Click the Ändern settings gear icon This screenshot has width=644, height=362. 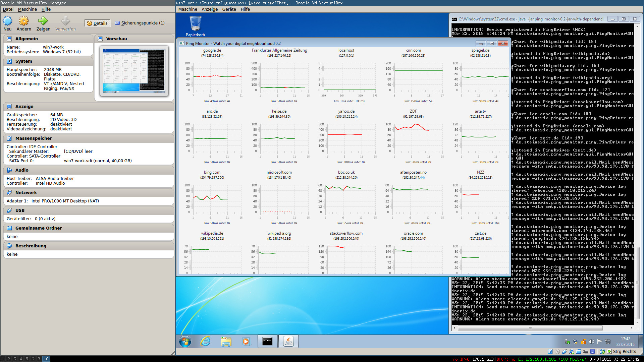coord(23,21)
